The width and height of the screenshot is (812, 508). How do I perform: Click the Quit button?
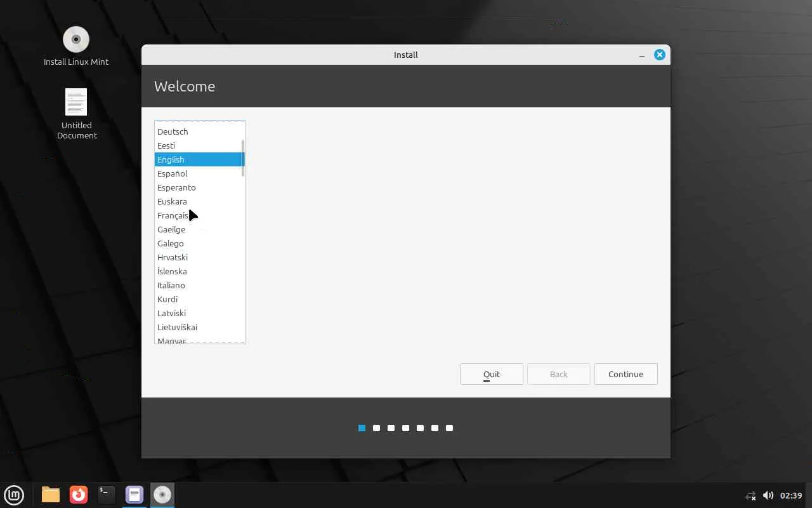[492, 374]
